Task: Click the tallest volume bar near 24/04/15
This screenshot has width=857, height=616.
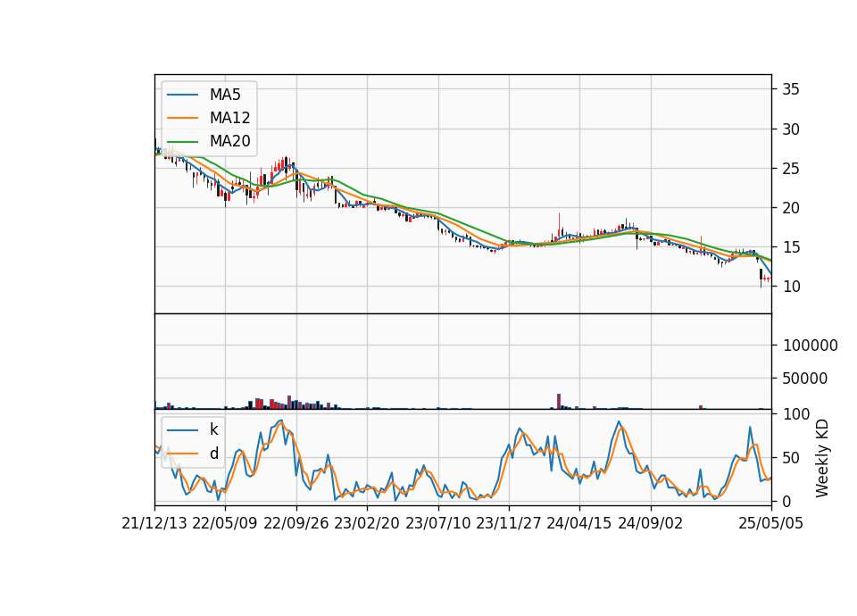Action: coord(559,401)
